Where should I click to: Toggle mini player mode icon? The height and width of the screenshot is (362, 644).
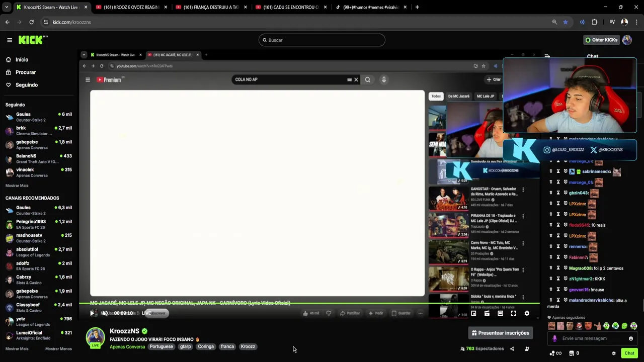[487, 313]
